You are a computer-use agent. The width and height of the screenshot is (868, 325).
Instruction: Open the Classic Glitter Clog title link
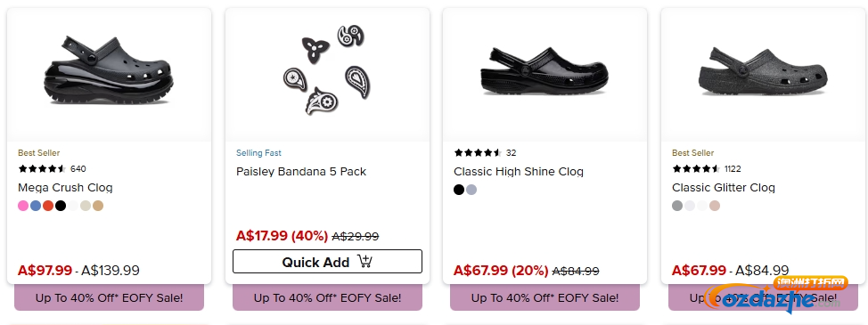(x=724, y=188)
